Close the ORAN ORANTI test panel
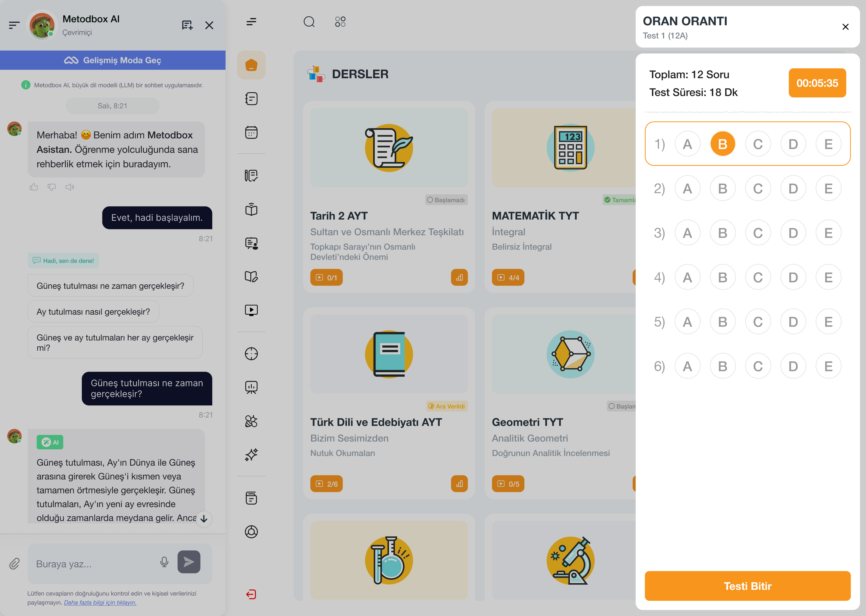This screenshot has width=866, height=616. pyautogui.click(x=845, y=27)
